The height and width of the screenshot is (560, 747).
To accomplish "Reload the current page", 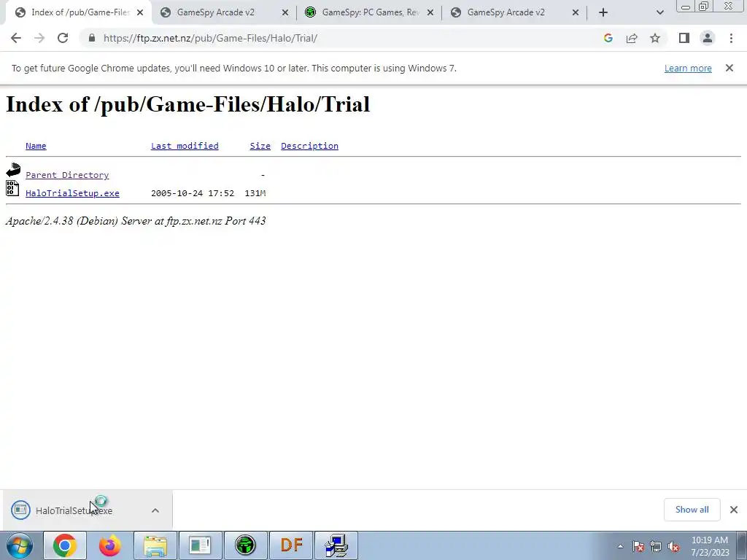I will pos(63,38).
